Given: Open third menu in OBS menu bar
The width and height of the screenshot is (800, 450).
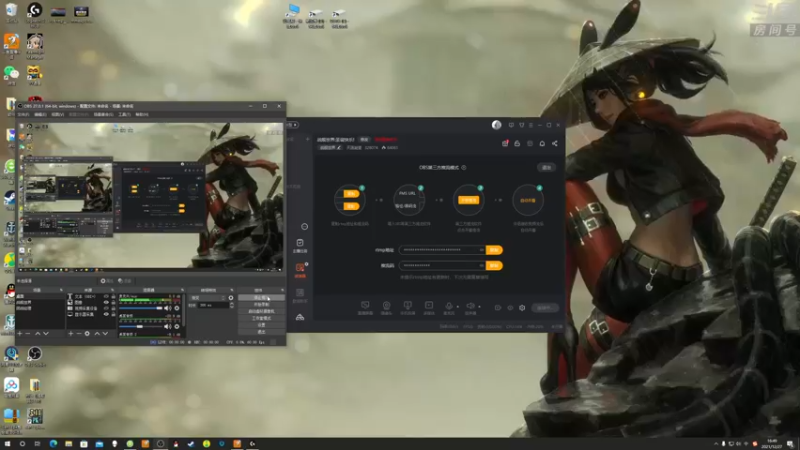Looking at the screenshot, I should (58, 114).
